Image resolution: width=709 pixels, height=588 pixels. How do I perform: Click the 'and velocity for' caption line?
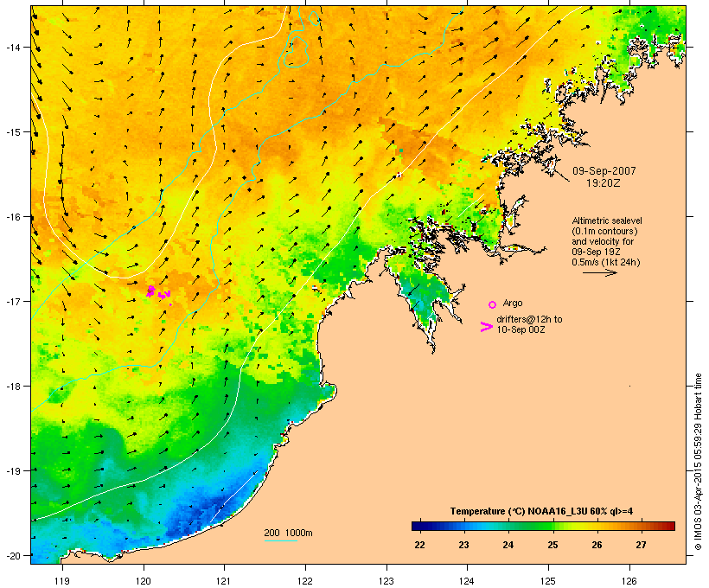click(603, 241)
